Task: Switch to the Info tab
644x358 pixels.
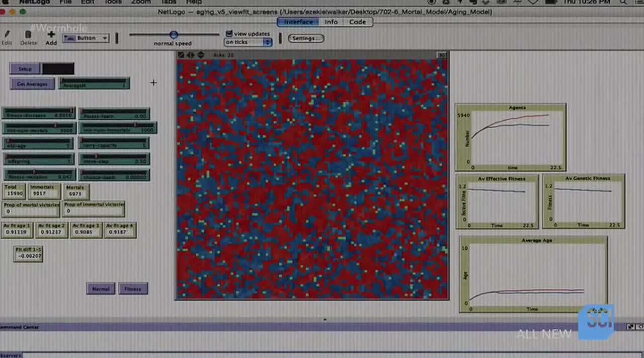Action: (x=331, y=22)
